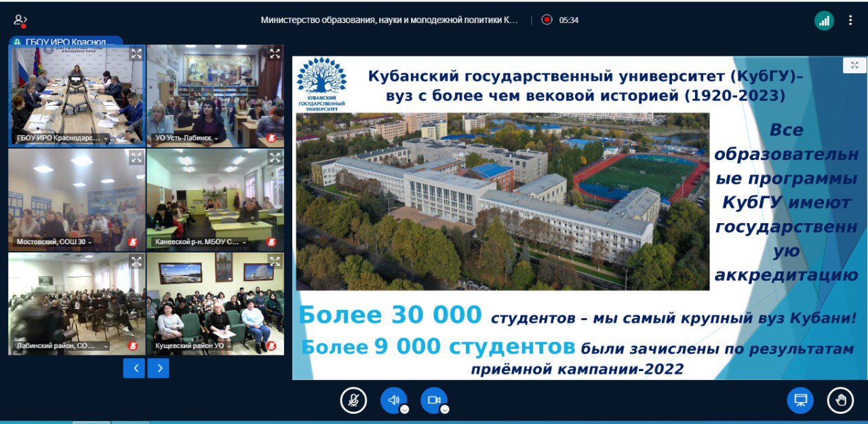The height and width of the screenshot is (424, 868).
Task: Click muted mic icon on УО Усть-Лабинск tile
Action: [272, 138]
